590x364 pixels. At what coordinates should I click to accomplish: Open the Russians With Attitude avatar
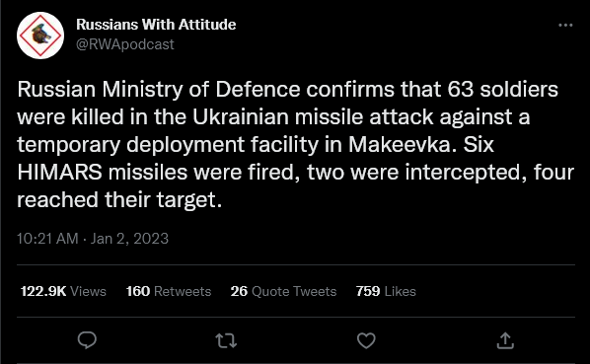40,36
